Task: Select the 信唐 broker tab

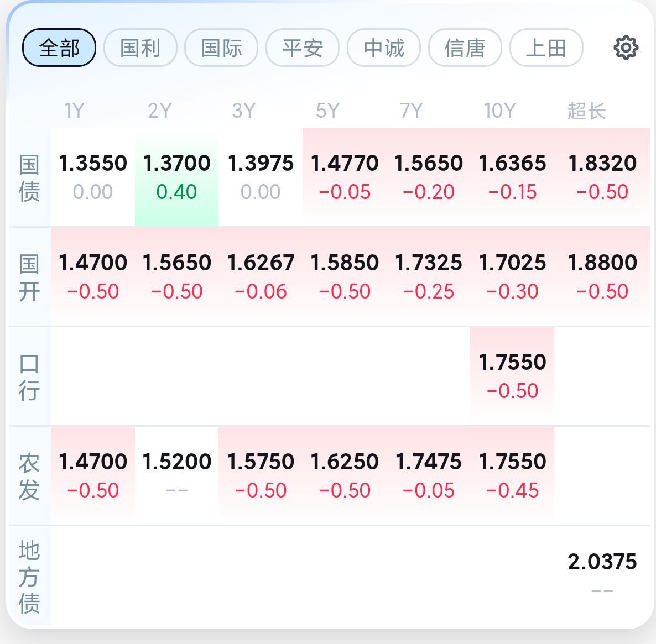Action: (465, 48)
